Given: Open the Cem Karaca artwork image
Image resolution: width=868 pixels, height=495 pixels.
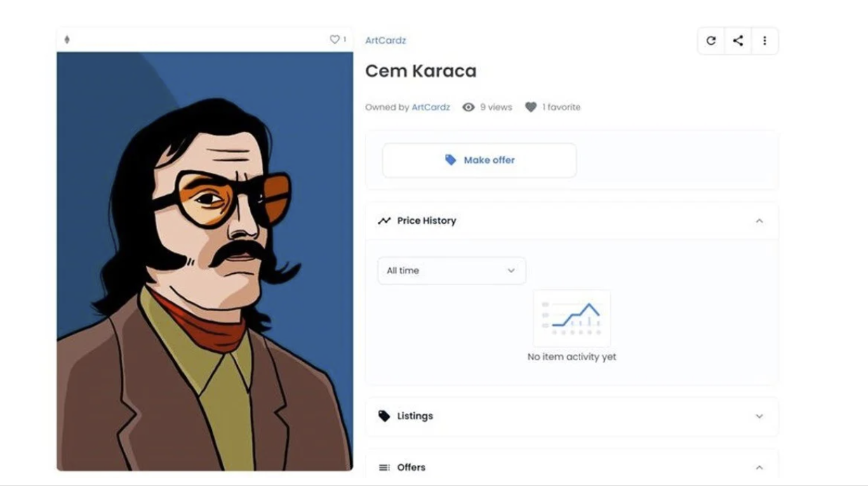Looking at the screenshot, I should point(205,261).
